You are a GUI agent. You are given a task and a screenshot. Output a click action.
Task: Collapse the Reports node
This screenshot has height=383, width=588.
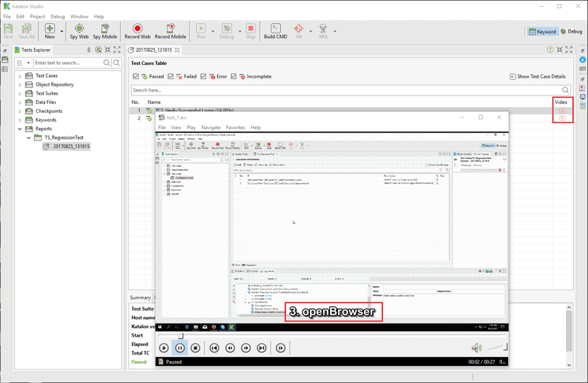[x=20, y=129]
